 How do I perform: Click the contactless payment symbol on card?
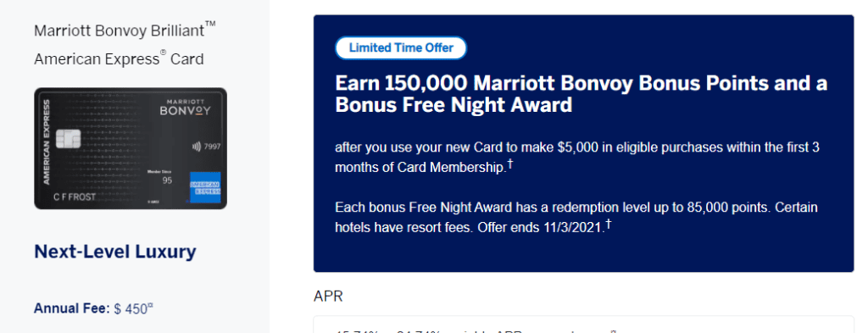coord(196,147)
